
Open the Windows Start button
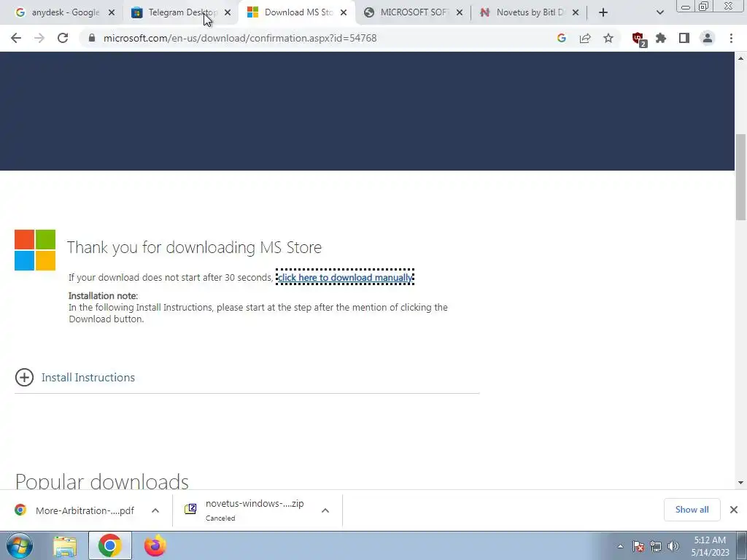(20, 545)
